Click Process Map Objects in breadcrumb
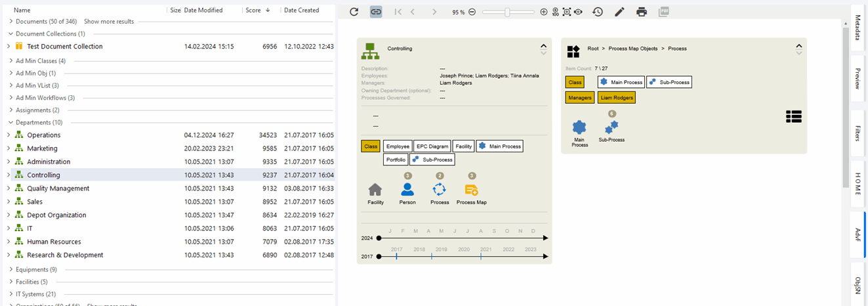 pyautogui.click(x=632, y=49)
